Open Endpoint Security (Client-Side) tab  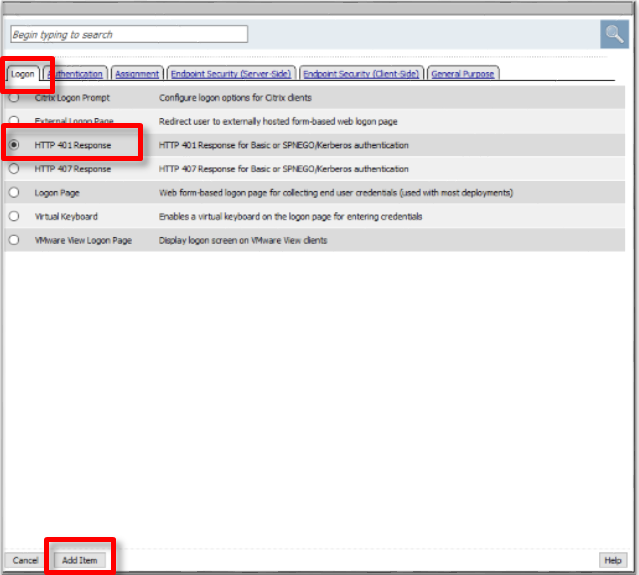point(361,74)
